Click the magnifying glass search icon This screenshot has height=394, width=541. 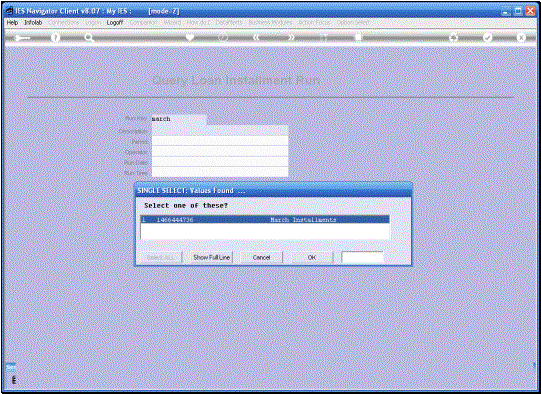[89, 38]
